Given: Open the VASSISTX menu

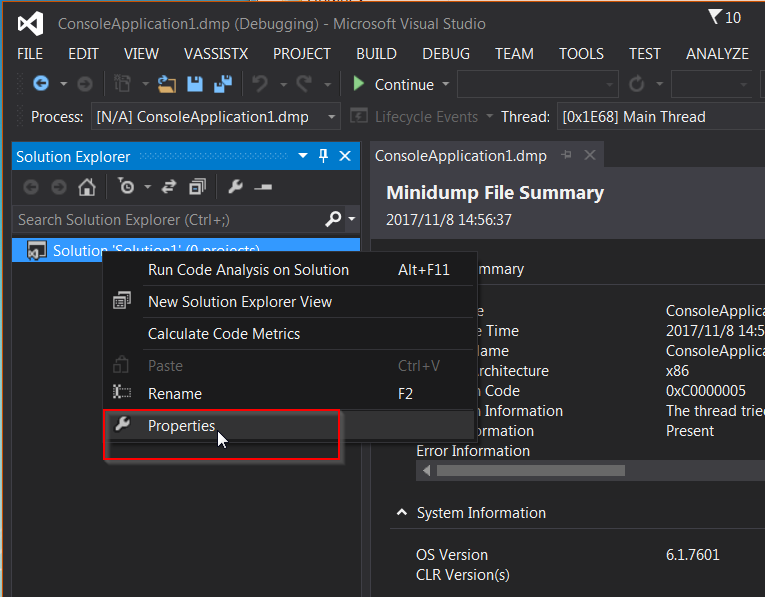Looking at the screenshot, I should pyautogui.click(x=216, y=54).
